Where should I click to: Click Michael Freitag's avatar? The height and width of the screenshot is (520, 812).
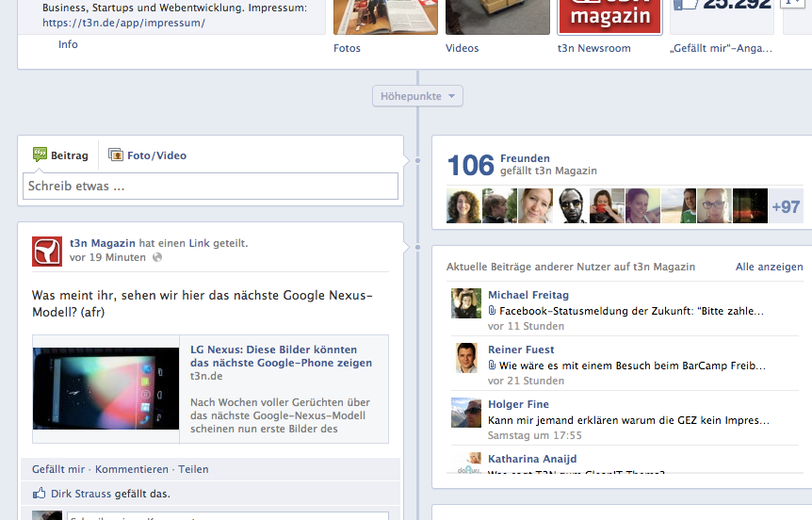tap(466, 303)
